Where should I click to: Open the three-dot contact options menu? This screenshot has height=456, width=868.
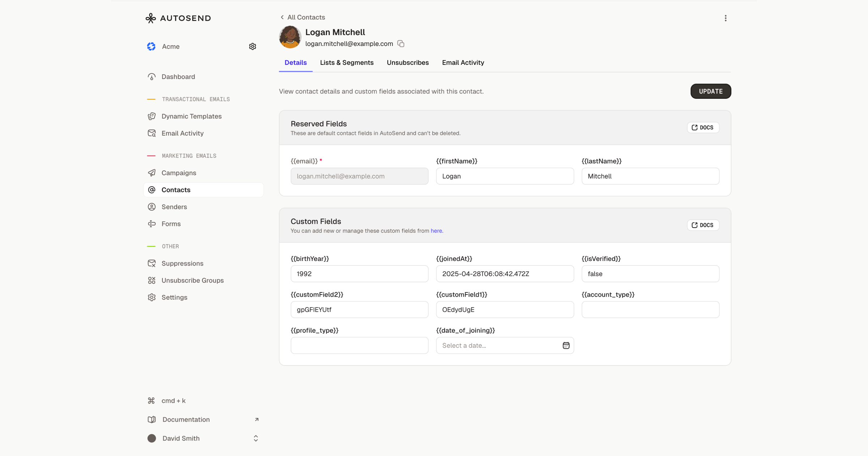coord(726,18)
